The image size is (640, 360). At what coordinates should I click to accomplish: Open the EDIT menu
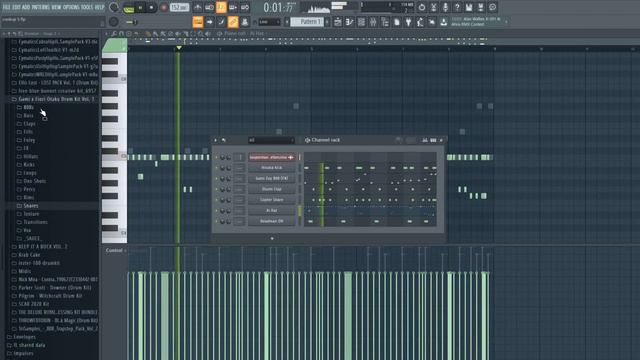coord(16,7)
